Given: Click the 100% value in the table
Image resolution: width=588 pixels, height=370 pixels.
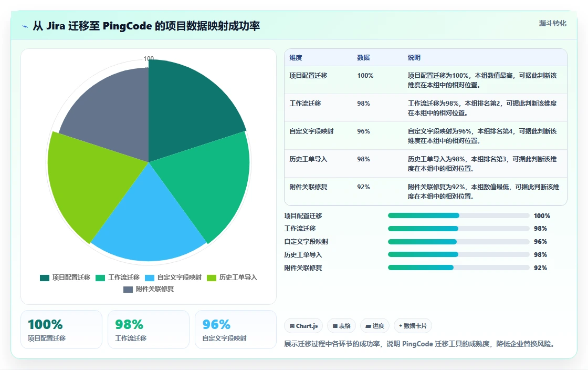Looking at the screenshot, I should coord(365,76).
